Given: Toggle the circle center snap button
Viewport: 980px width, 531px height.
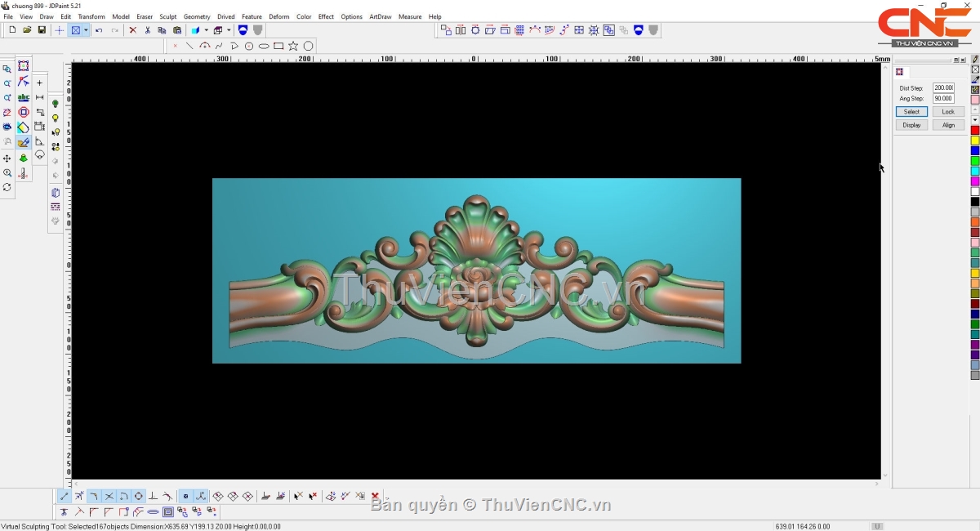Looking at the screenshot, I should click(138, 497).
